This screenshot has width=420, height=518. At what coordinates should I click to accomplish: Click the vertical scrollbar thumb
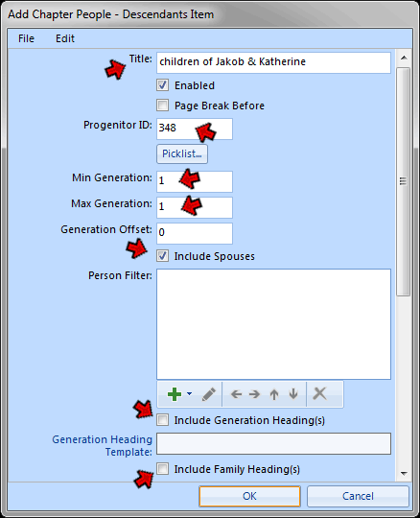pyautogui.click(x=404, y=181)
